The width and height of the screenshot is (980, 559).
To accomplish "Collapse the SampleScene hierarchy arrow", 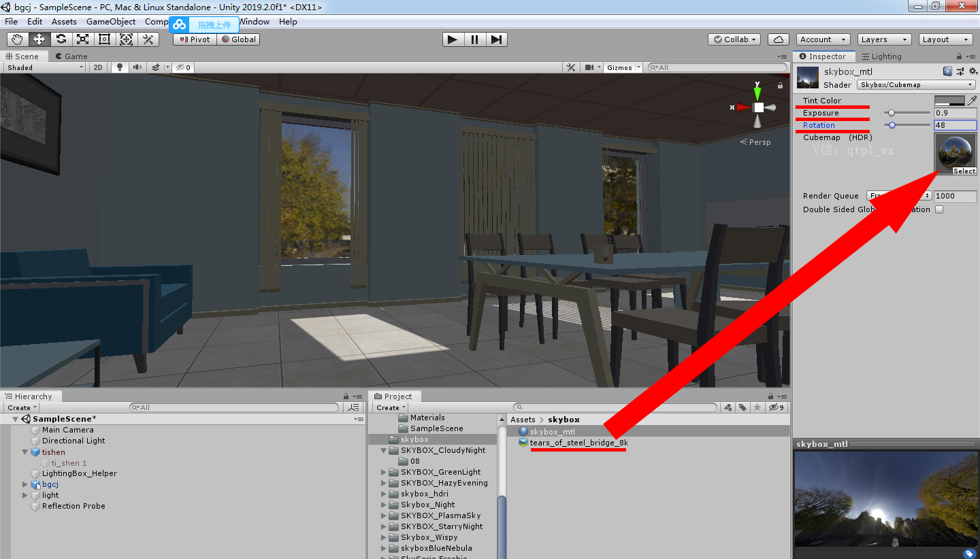I will [16, 419].
